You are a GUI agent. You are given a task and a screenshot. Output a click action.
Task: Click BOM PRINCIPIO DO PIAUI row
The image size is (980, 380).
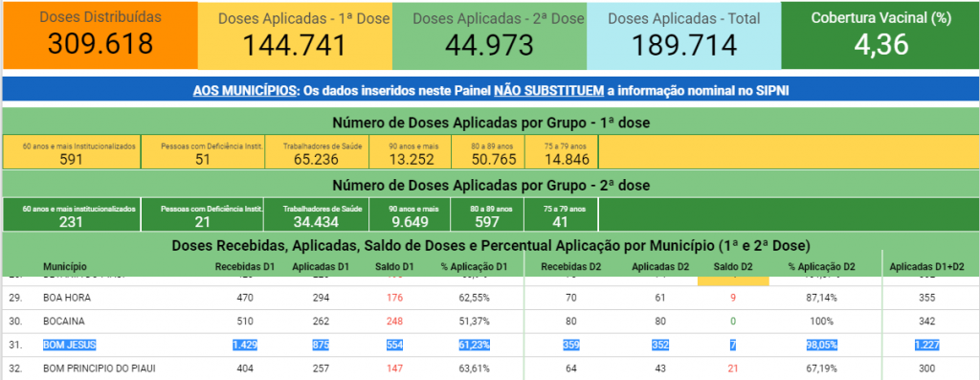[491, 369]
